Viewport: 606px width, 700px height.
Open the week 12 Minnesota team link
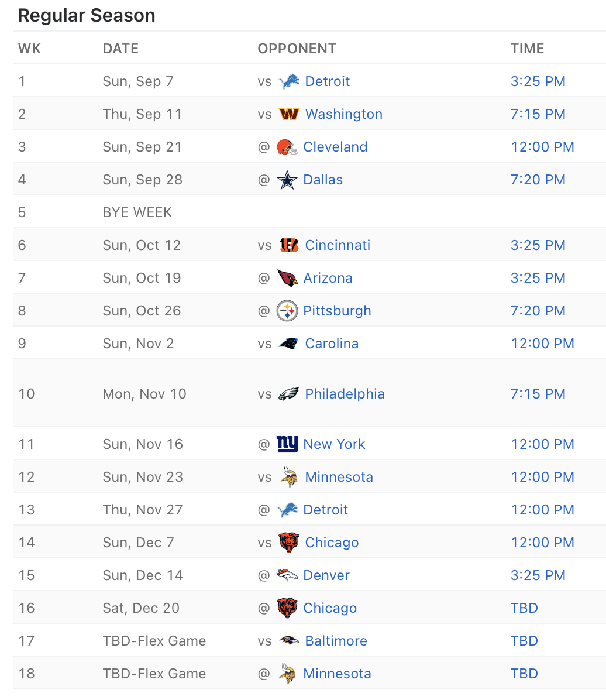coord(339,477)
